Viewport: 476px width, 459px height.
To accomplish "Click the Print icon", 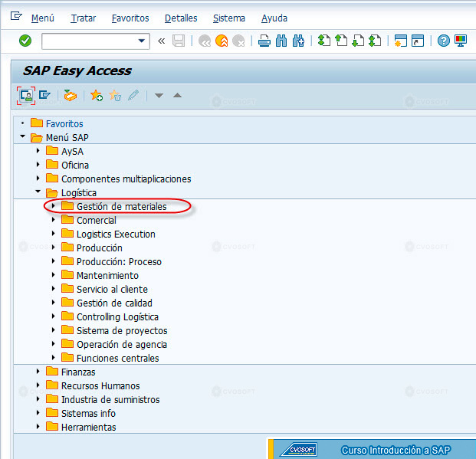I will pos(264,41).
